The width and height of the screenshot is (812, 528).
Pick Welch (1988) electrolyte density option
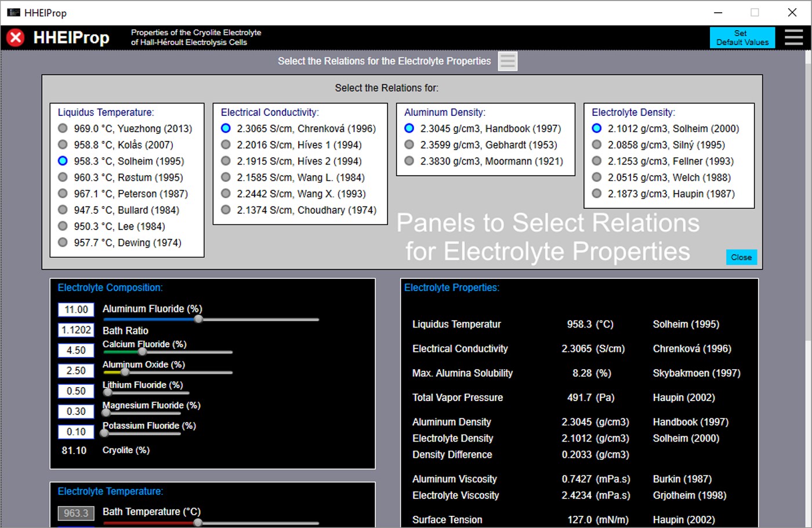[x=596, y=177]
